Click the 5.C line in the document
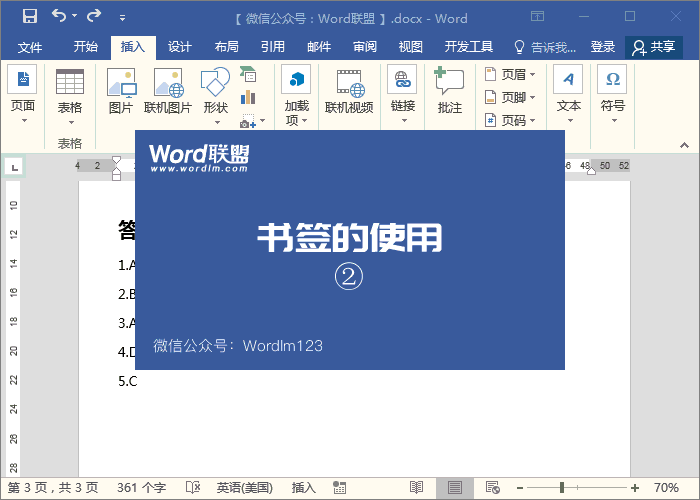Image resolution: width=700 pixels, height=500 pixels. click(128, 381)
